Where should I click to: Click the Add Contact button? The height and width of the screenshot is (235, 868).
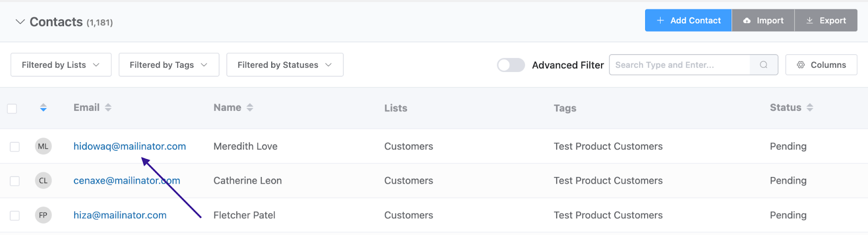(688, 21)
